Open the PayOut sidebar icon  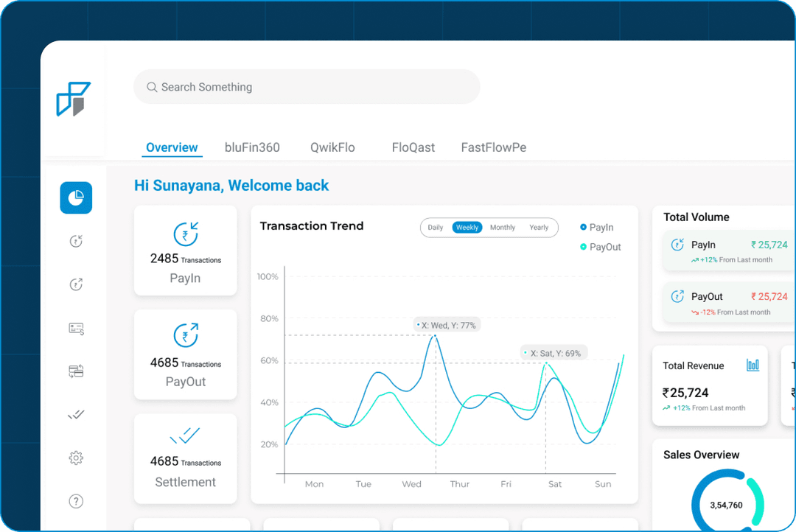(x=76, y=284)
